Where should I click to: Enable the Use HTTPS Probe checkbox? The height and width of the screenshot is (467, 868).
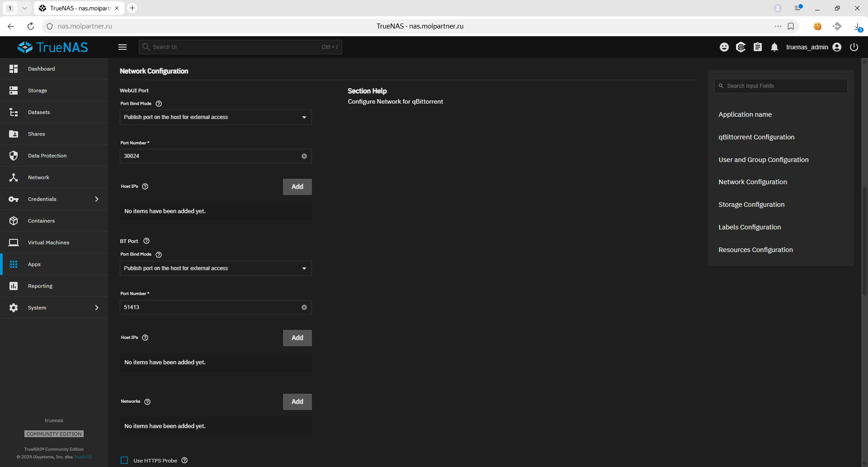[x=124, y=460]
